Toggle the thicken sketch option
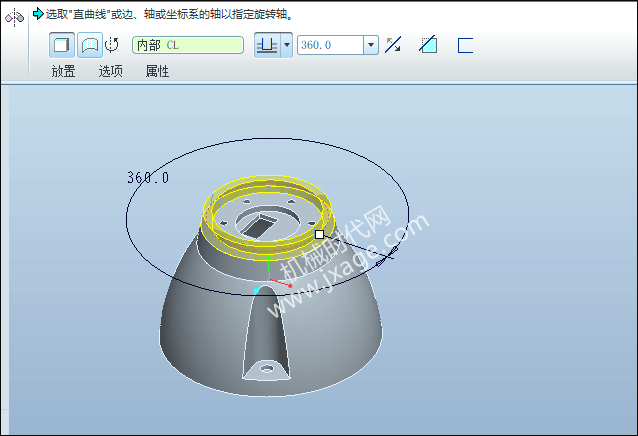This screenshot has width=638, height=436. tap(465, 45)
